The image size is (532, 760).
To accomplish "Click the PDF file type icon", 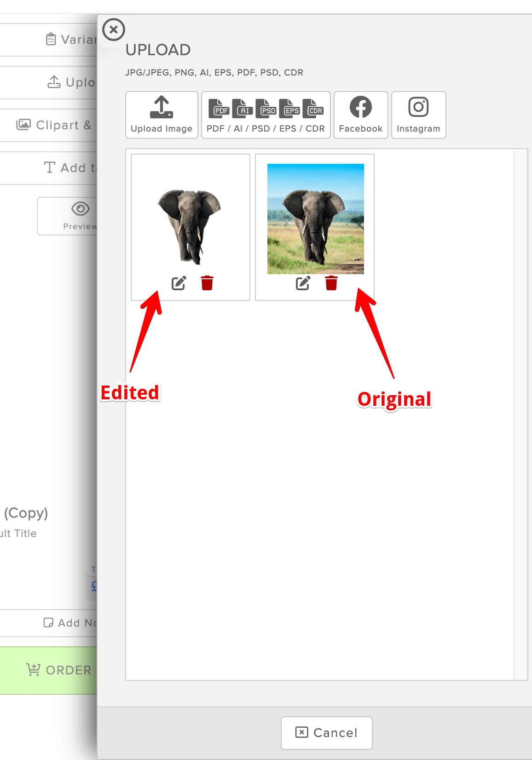I will coord(219,109).
